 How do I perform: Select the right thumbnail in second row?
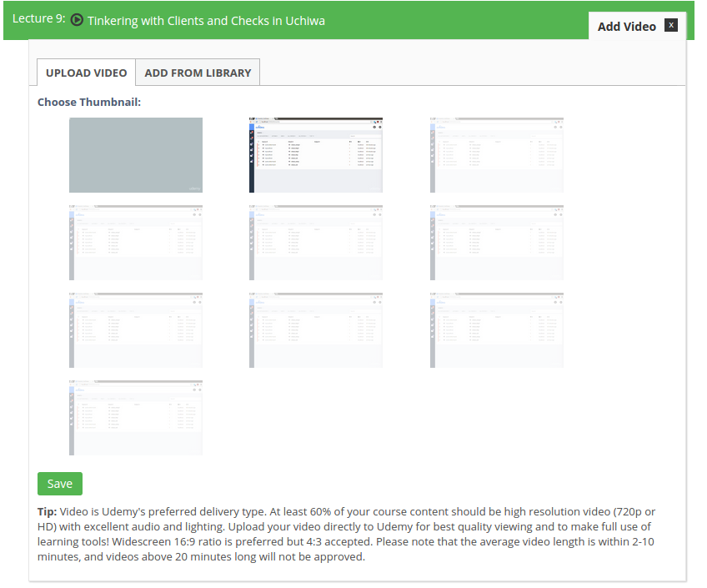496,243
